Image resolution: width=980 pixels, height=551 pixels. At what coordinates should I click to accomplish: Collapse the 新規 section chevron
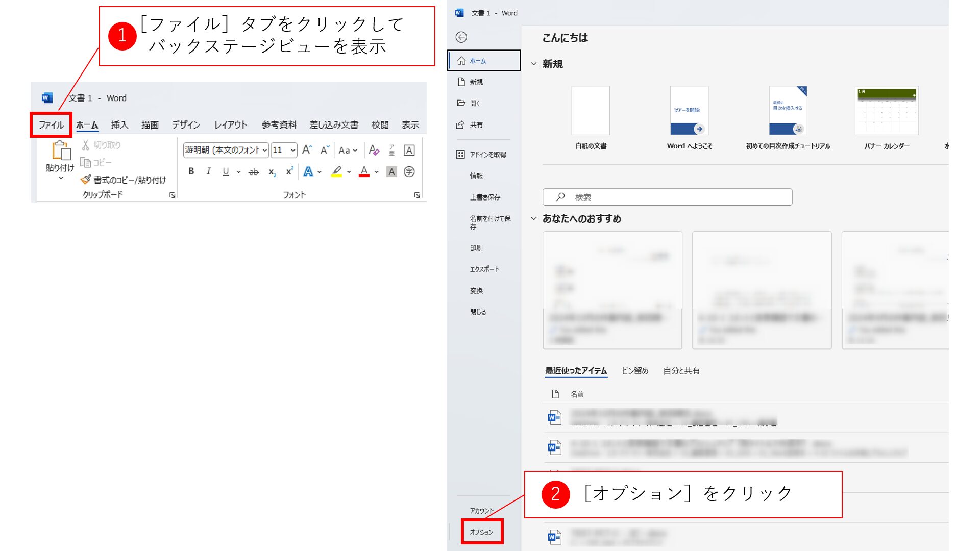pyautogui.click(x=534, y=64)
